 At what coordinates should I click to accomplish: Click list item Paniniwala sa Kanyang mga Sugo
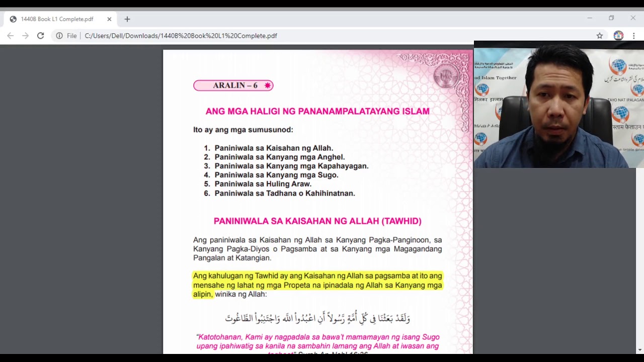[276, 175]
